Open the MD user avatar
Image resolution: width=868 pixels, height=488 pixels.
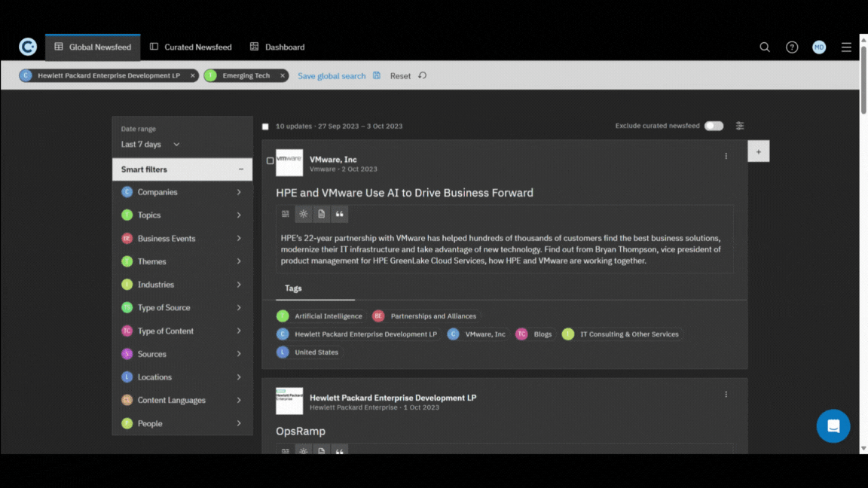(819, 47)
